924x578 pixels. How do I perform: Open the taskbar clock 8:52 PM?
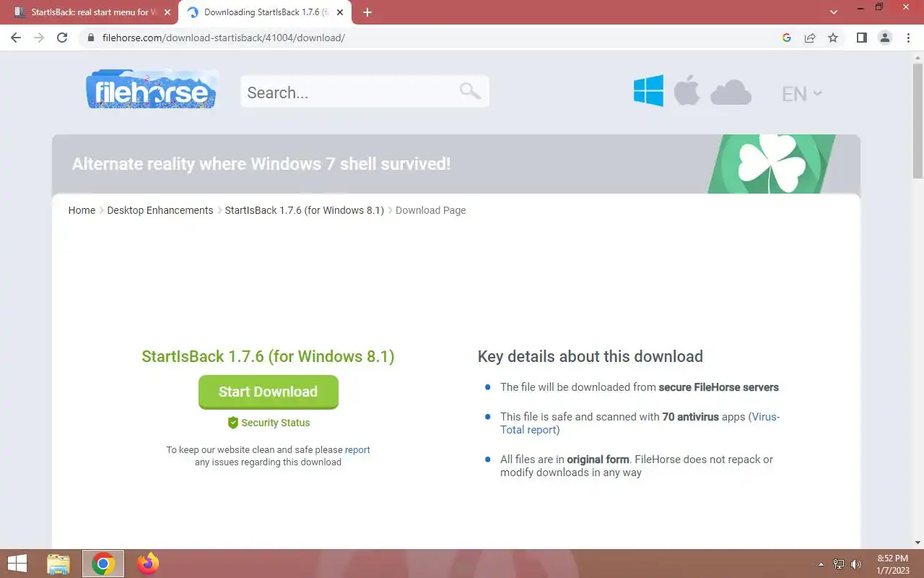tap(893, 564)
